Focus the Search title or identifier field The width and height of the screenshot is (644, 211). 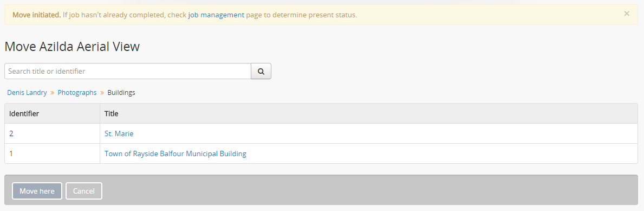point(128,71)
